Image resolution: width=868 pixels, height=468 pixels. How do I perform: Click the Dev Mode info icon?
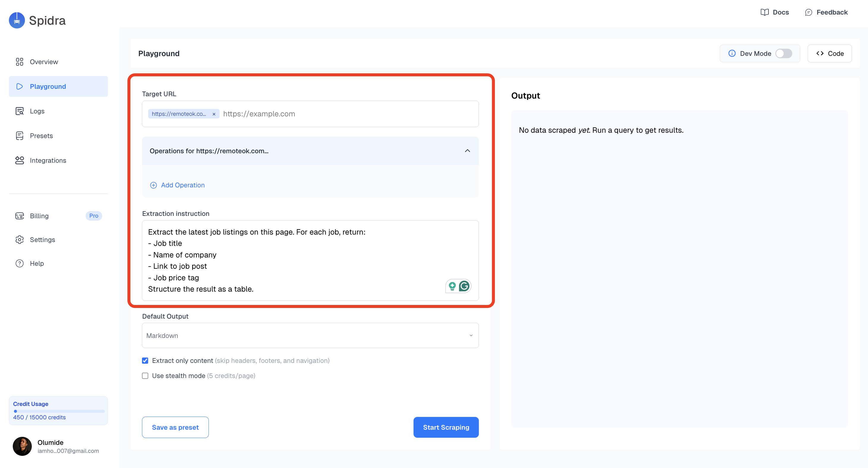pos(732,53)
